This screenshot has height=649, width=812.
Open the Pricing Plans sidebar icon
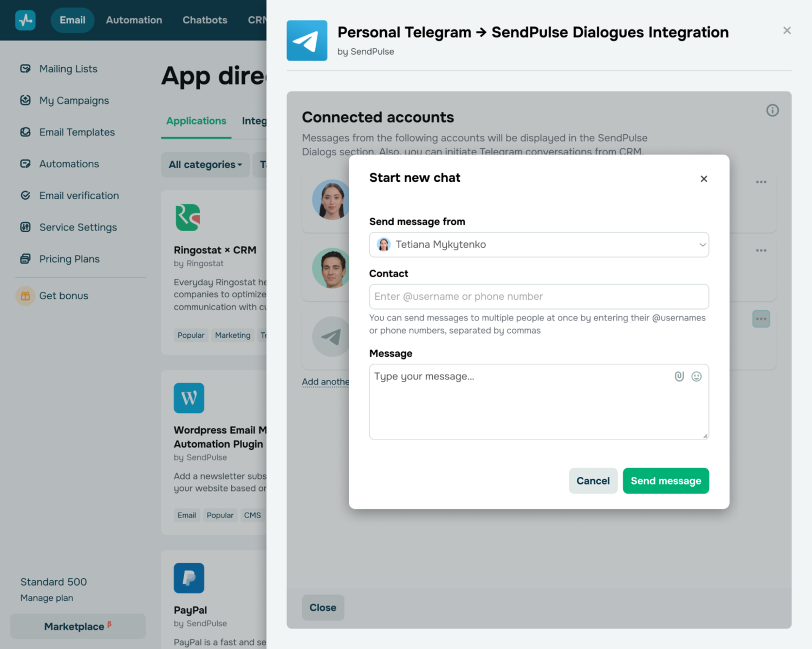(x=25, y=259)
